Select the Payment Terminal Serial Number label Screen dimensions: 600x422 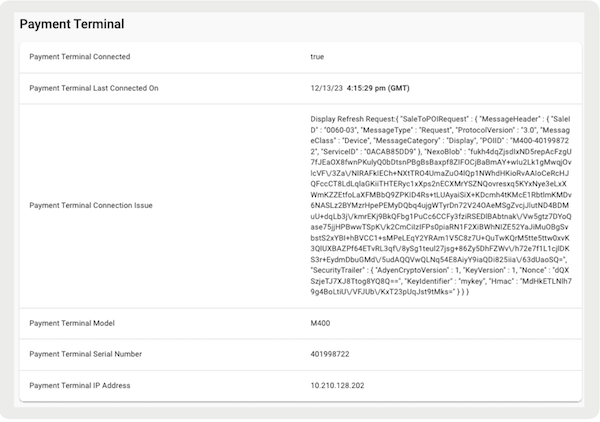click(x=85, y=354)
